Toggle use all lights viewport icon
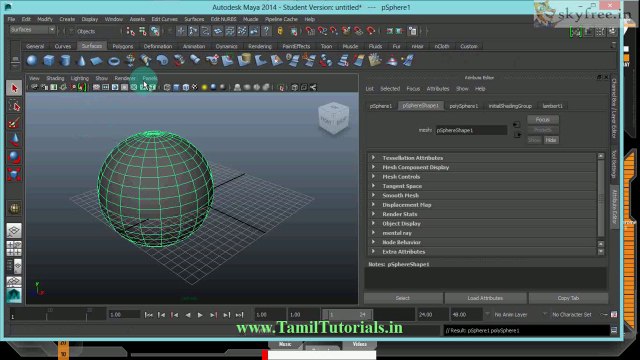The image size is (640, 360). tap(204, 87)
